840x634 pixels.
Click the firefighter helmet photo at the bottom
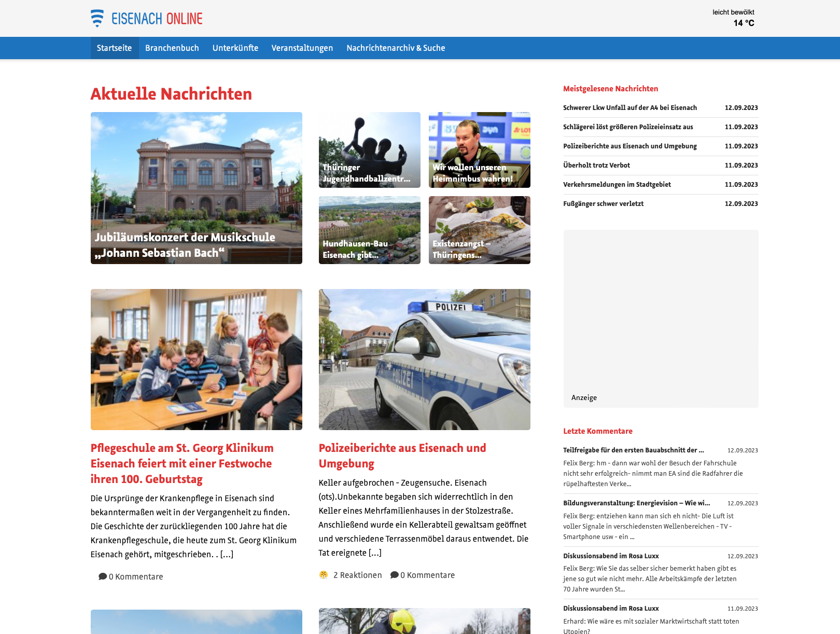click(x=425, y=621)
